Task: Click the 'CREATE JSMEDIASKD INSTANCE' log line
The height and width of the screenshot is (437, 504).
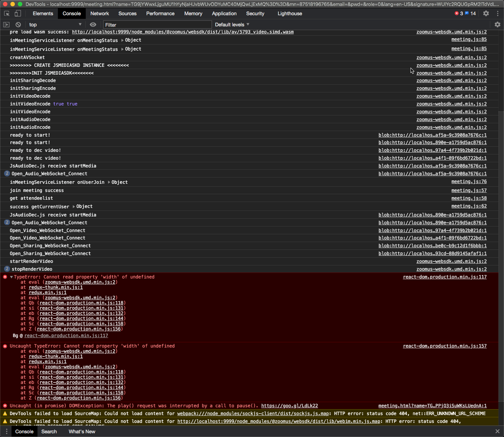Action: 69,65
